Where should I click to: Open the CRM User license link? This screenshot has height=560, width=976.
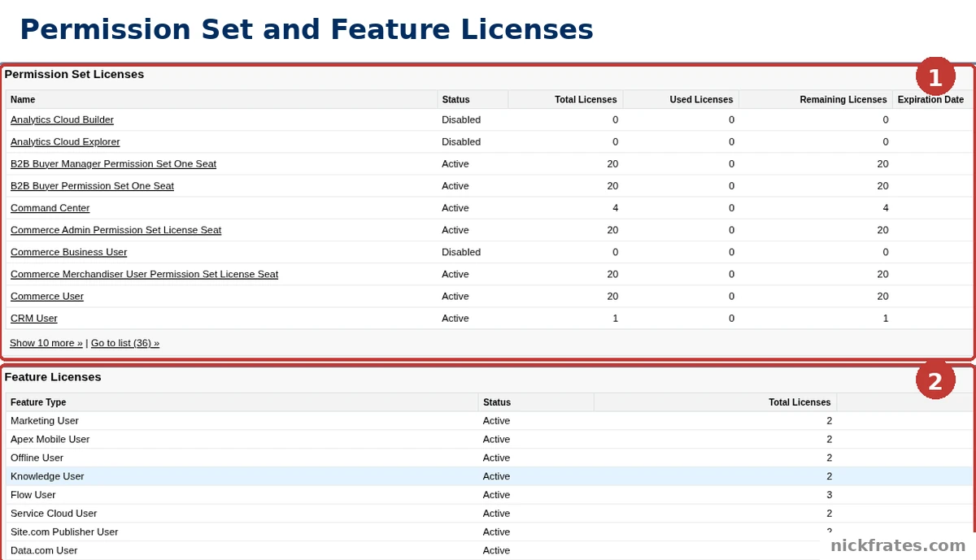coord(34,318)
